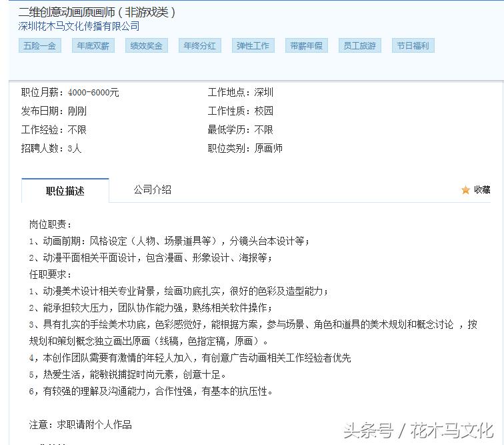The width and height of the screenshot is (504, 445).
Task: Switch to the 公司介绍 tab
Action: click(x=153, y=190)
